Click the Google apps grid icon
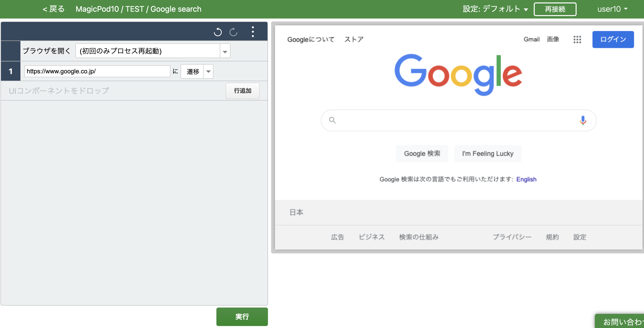Viewport: 644px width, 328px height. pos(577,39)
